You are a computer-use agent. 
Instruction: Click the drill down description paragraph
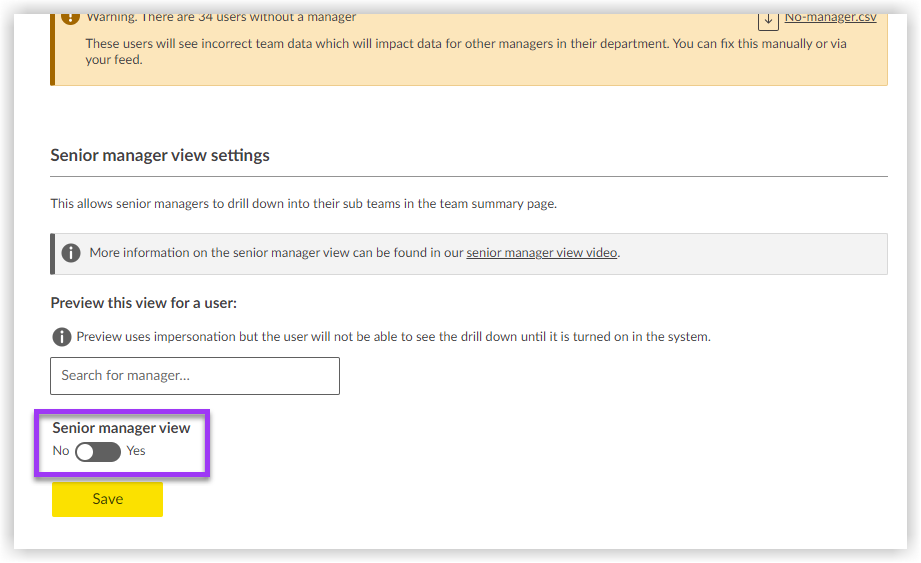(x=303, y=204)
